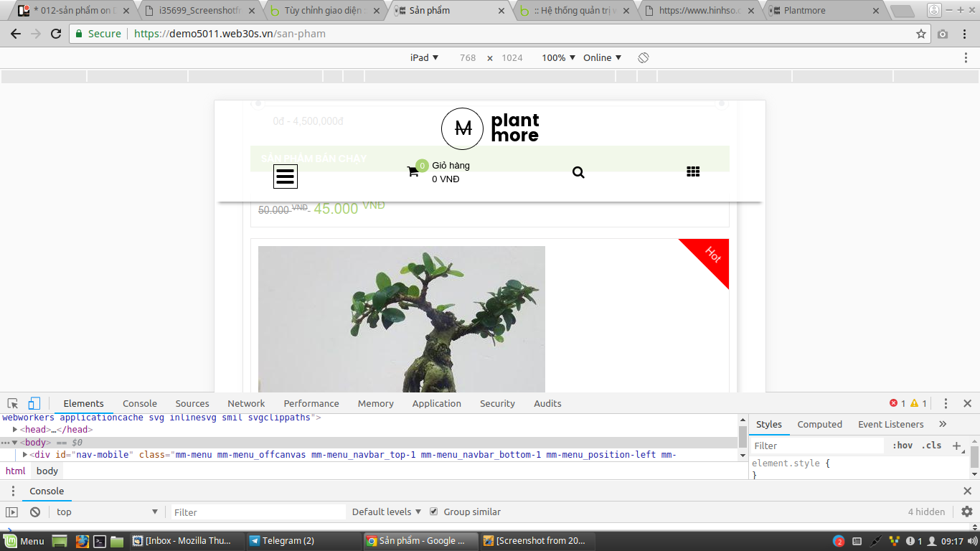Viewport: 980px width, 551px height.
Task: Open the Application tab
Action: (437, 403)
